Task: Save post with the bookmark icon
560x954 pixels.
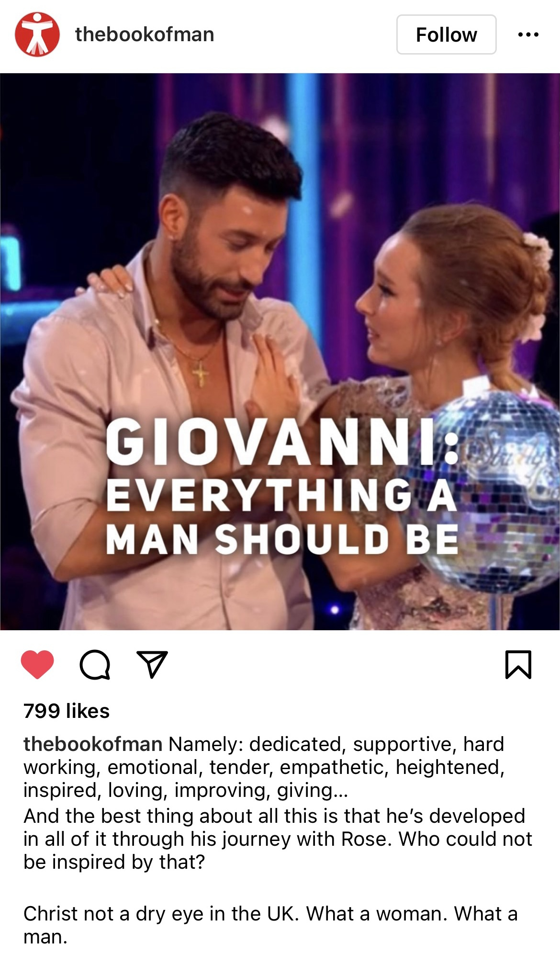Action: point(518,665)
